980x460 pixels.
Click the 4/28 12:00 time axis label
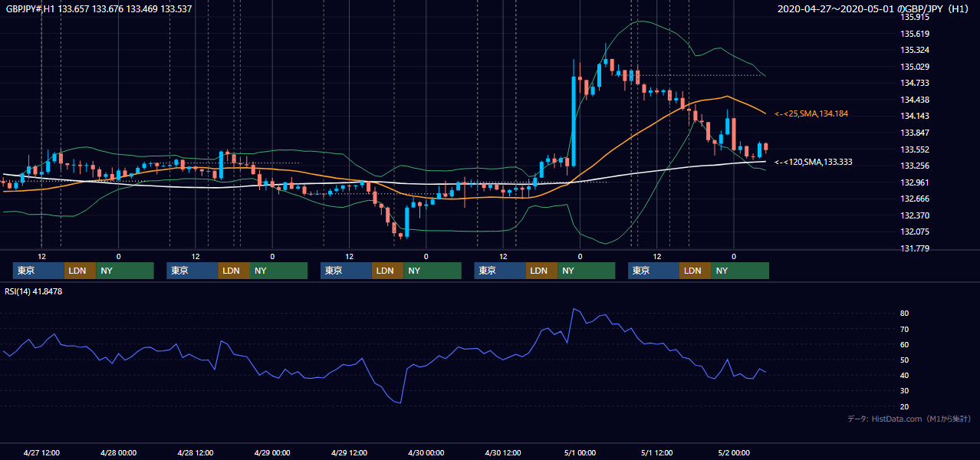click(x=196, y=453)
